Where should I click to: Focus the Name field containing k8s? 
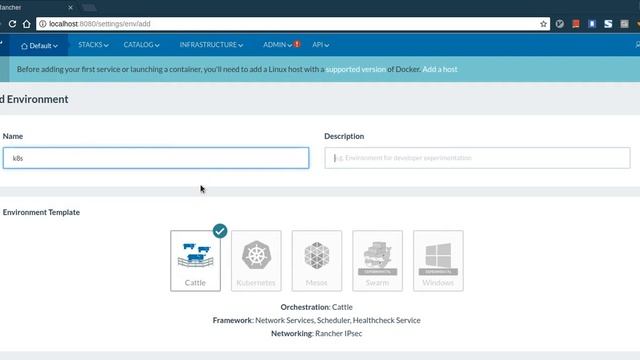point(156,158)
